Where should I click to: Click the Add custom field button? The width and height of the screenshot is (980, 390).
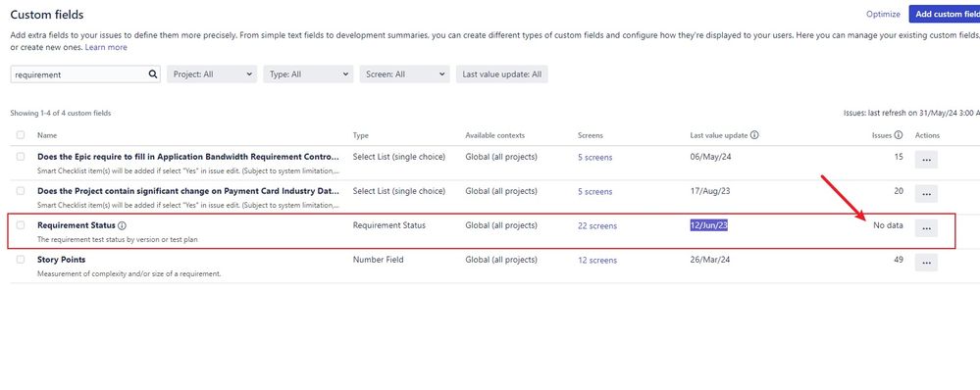coord(945,15)
